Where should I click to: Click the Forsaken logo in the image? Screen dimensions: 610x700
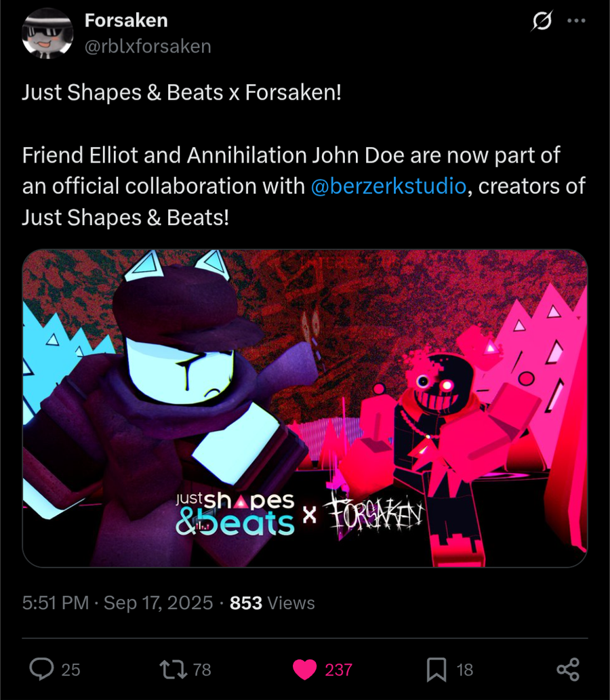tap(374, 514)
